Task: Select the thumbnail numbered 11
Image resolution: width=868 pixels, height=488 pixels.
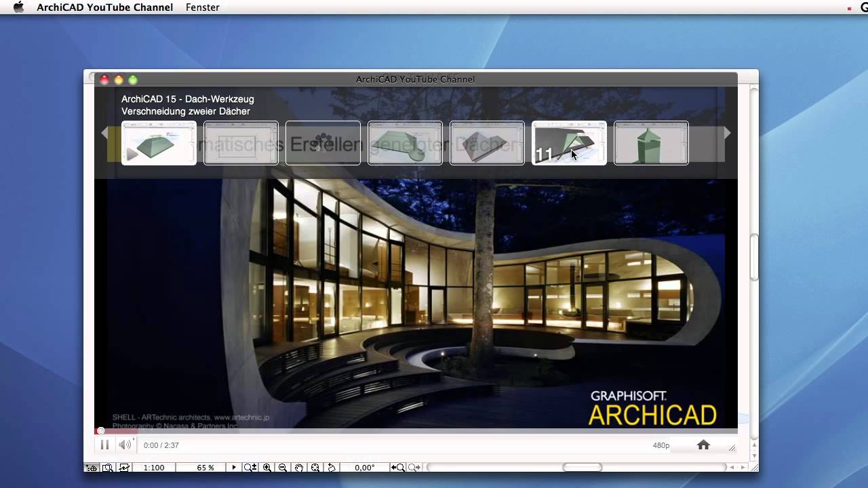Action: tap(569, 143)
